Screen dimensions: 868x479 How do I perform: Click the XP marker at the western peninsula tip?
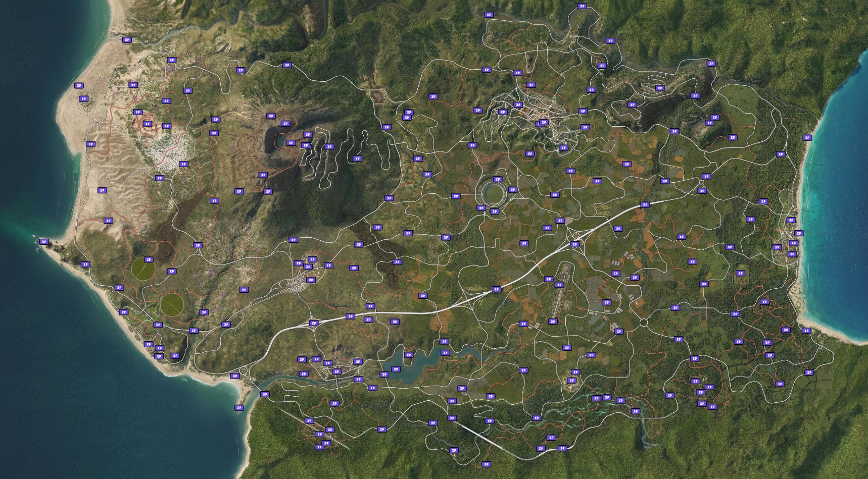pos(44,242)
